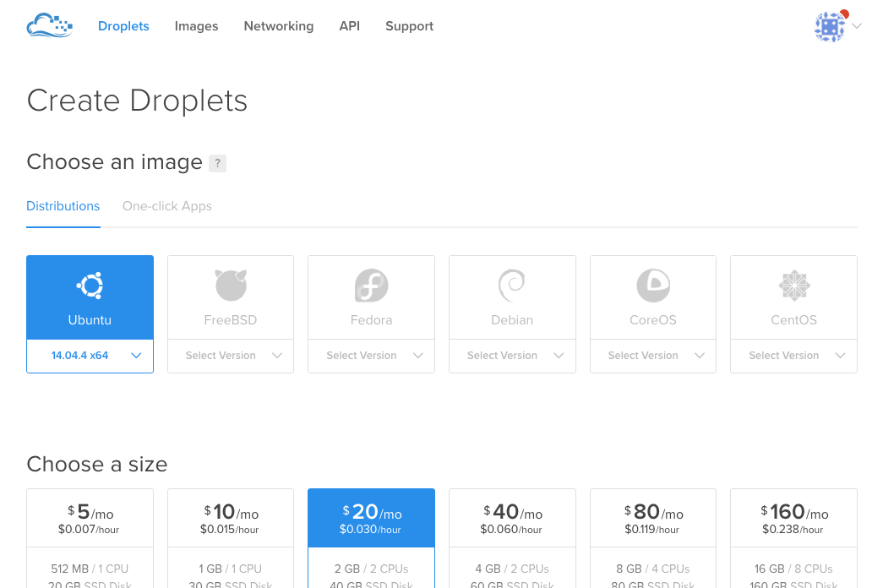Switch to the Distributions tab
The width and height of the screenshot is (883, 588).
(x=63, y=206)
